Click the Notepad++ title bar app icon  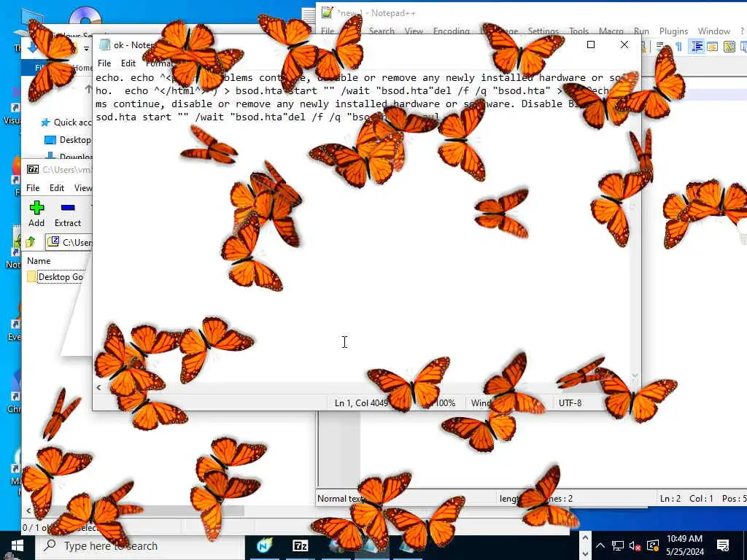[327, 12]
